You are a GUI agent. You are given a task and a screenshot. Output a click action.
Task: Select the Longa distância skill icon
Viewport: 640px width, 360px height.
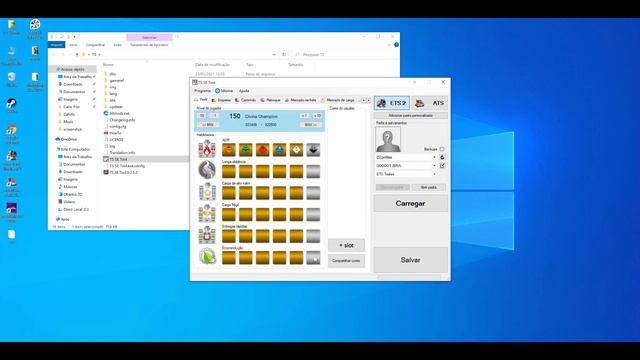(207, 169)
